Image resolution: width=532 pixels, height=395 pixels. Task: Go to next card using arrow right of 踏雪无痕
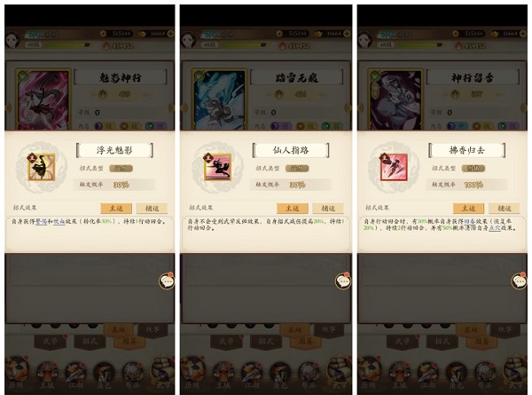pyautogui.click(x=348, y=107)
